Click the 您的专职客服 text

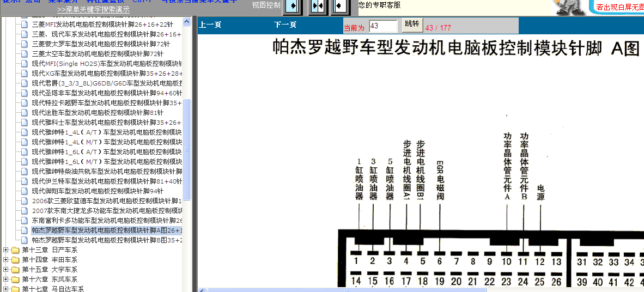coord(379,5)
